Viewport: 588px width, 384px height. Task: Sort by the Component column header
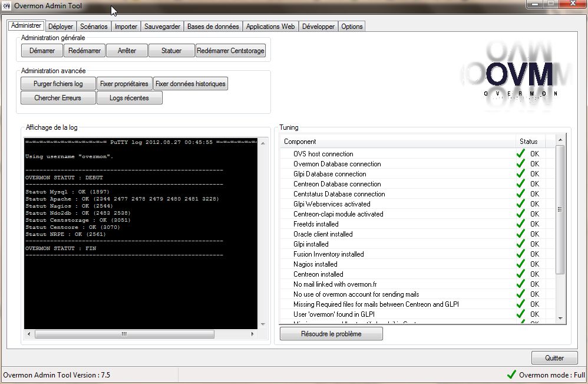coord(398,142)
